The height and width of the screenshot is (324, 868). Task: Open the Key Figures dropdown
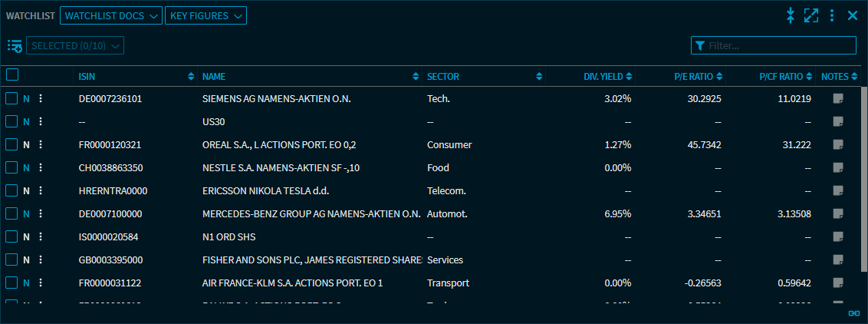click(205, 15)
